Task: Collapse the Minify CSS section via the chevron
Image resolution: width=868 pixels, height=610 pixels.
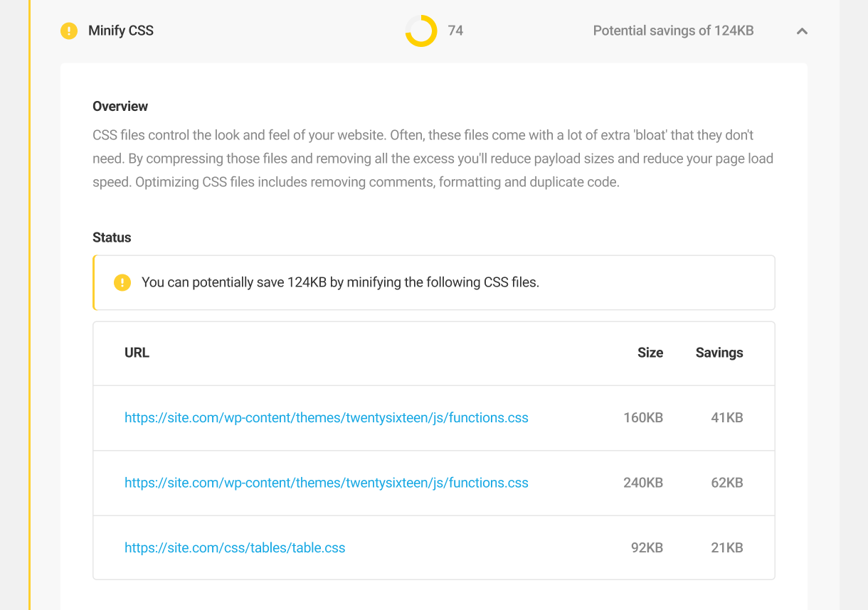Action: click(802, 31)
